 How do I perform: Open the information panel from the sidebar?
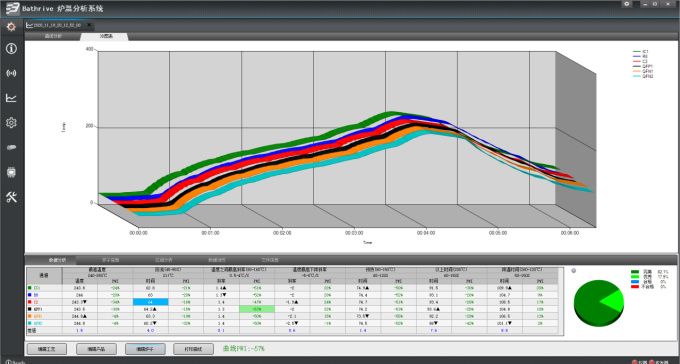click(11, 48)
